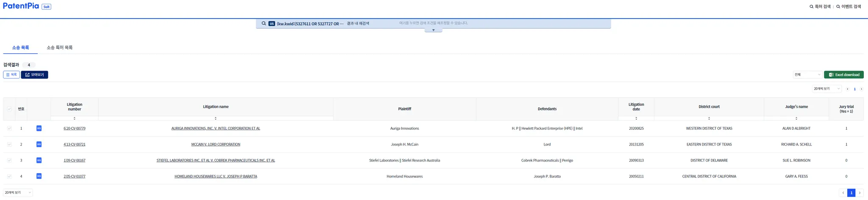The width and height of the screenshot is (868, 200).
Task: Switch to 소송 특허 목록 tab
Action: 59,48
